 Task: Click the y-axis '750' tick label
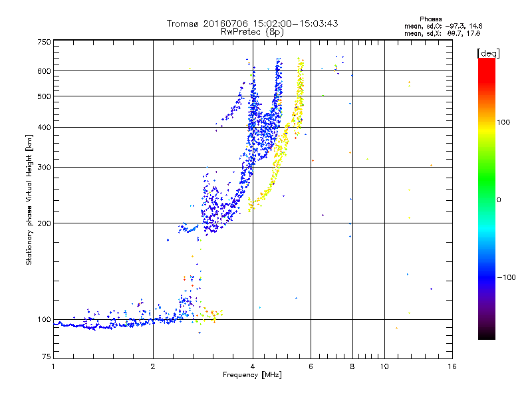44,42
